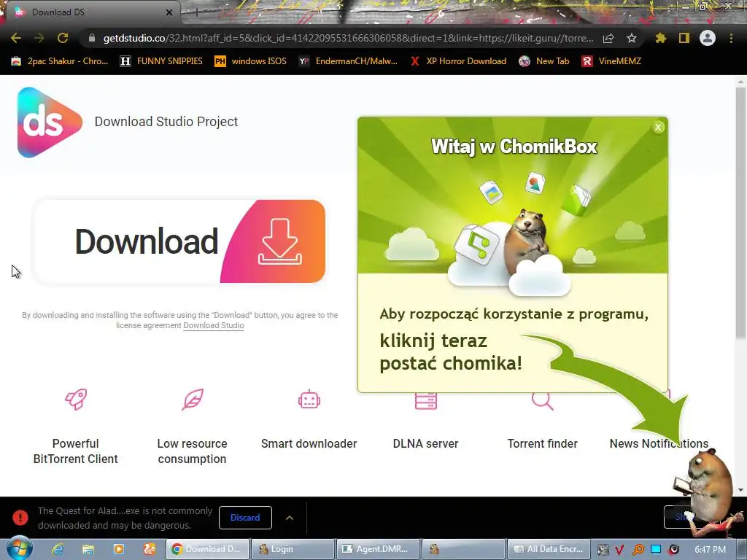This screenshot has height=560, width=747.
Task: Open the Download Studio license agreement link
Action: tap(214, 326)
